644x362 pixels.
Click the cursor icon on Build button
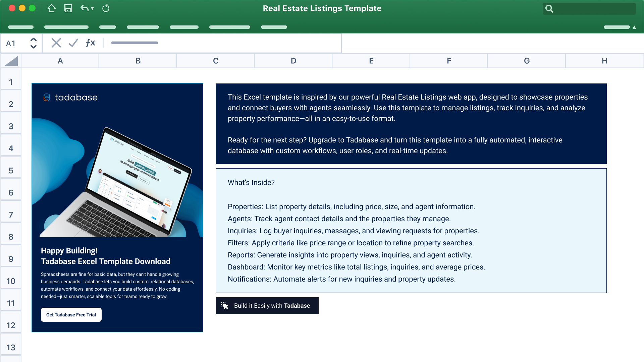coord(224,305)
